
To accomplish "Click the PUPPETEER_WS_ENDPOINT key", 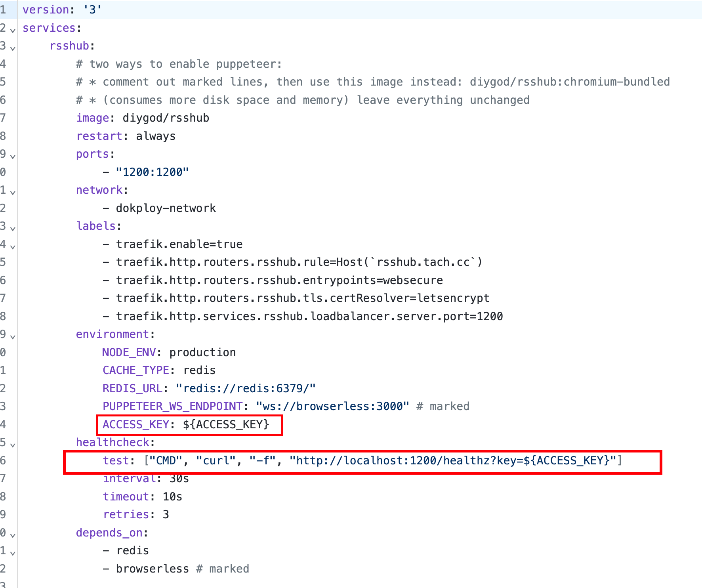I will (x=172, y=406).
